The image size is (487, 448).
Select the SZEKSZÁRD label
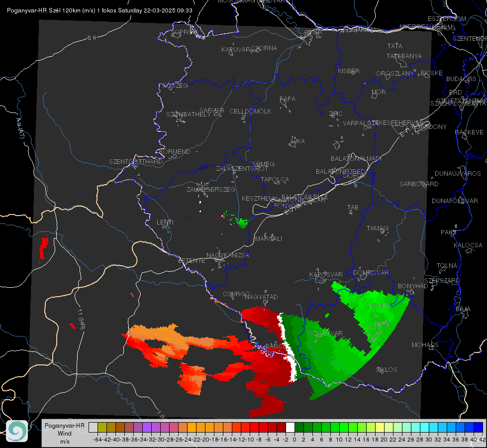442,280
